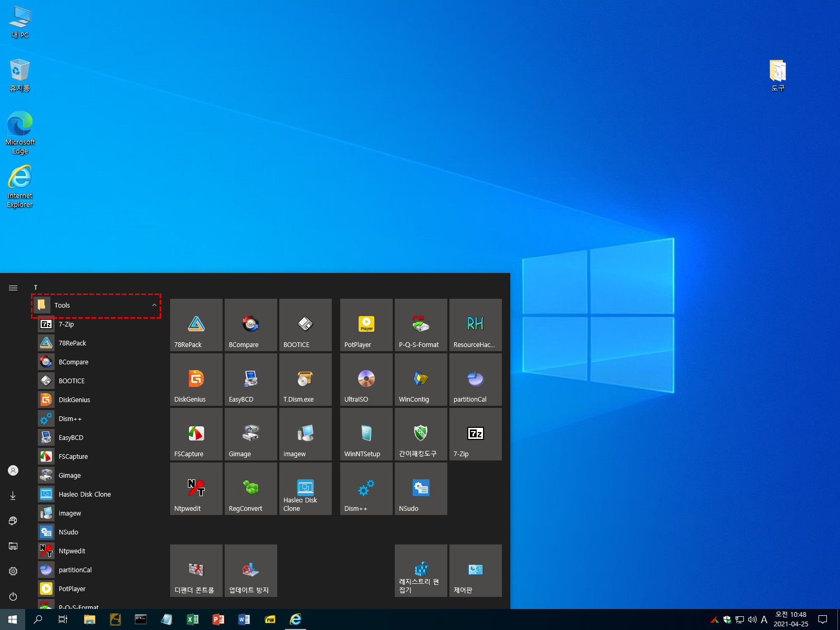Screen dimensions: 840x630
Task: Select the 도구 folder on desktop
Action: (x=778, y=76)
